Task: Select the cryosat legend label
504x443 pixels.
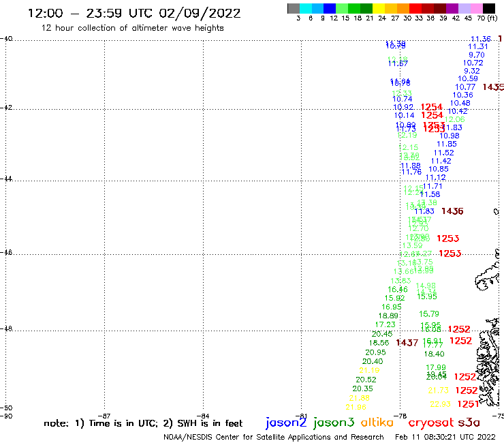Action: click(430, 423)
